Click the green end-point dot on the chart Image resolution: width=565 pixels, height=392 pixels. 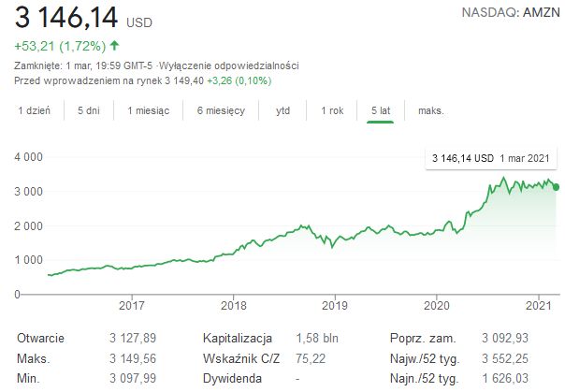coord(557,187)
